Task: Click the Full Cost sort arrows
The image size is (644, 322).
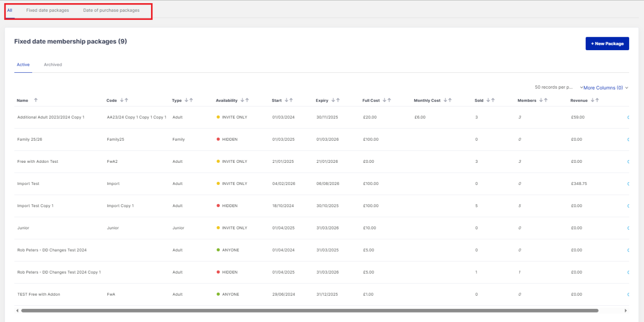Action: [387, 100]
